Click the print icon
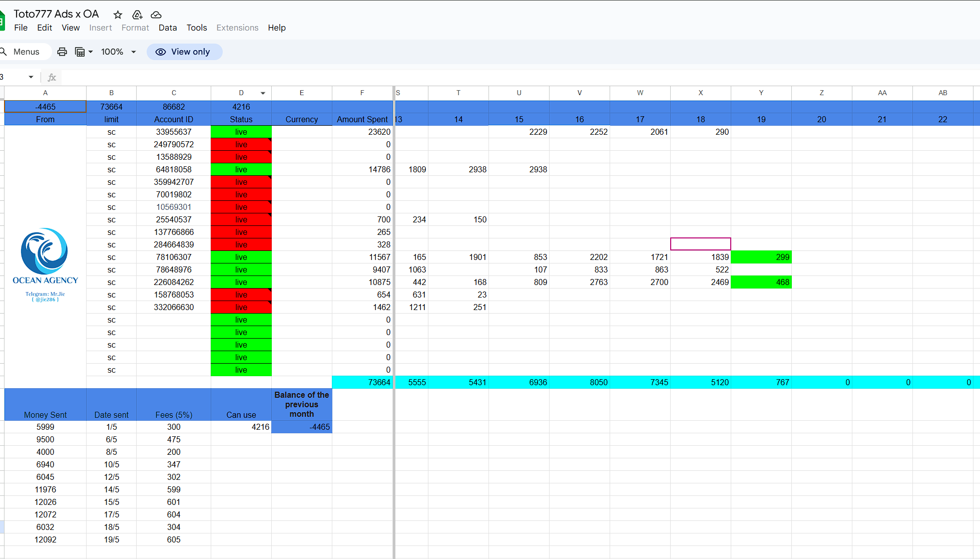The width and height of the screenshot is (980, 559). click(x=62, y=52)
